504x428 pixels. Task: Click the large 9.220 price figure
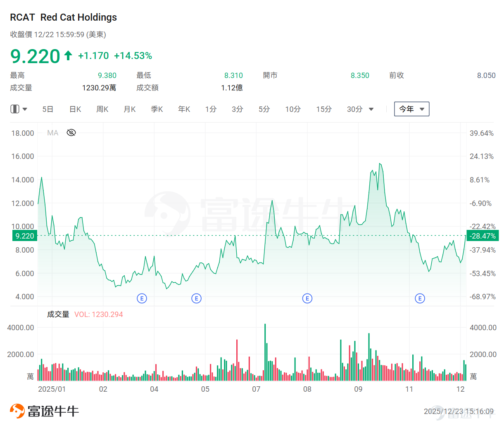pos(35,56)
